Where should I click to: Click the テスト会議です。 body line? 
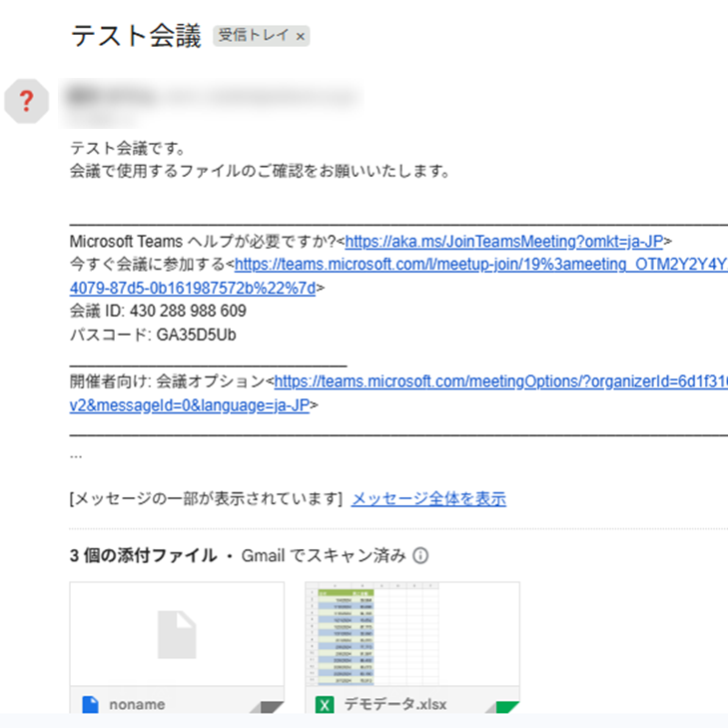128,149
